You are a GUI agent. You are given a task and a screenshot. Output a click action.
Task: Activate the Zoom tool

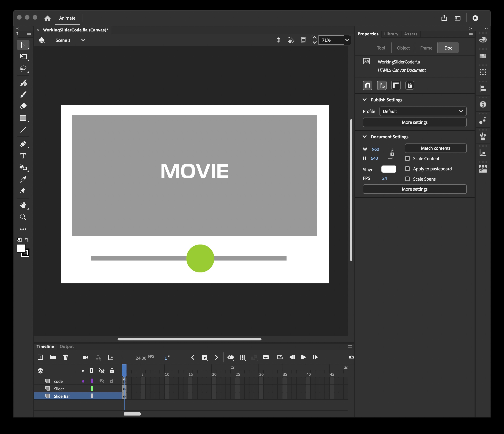pos(23,217)
